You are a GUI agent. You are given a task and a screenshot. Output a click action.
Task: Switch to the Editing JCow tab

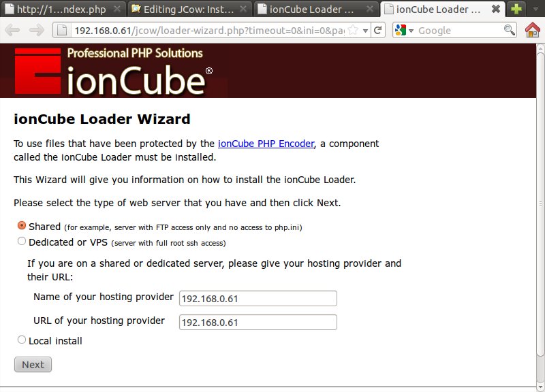pos(189,9)
